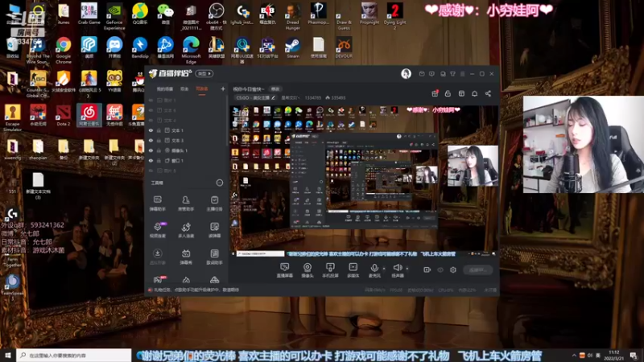Open stream settings gear icon
This screenshot has width=644, height=362.
point(453,269)
